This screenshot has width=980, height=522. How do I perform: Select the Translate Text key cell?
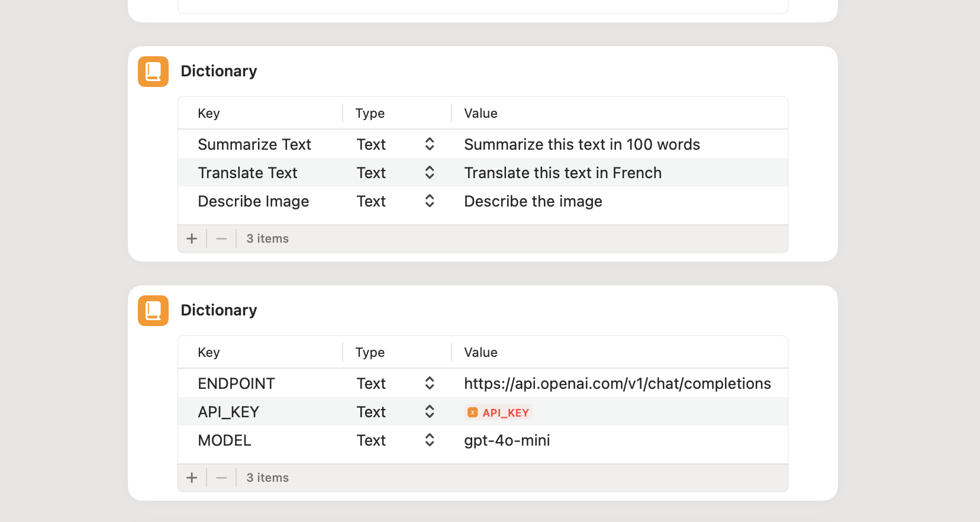[x=247, y=173]
